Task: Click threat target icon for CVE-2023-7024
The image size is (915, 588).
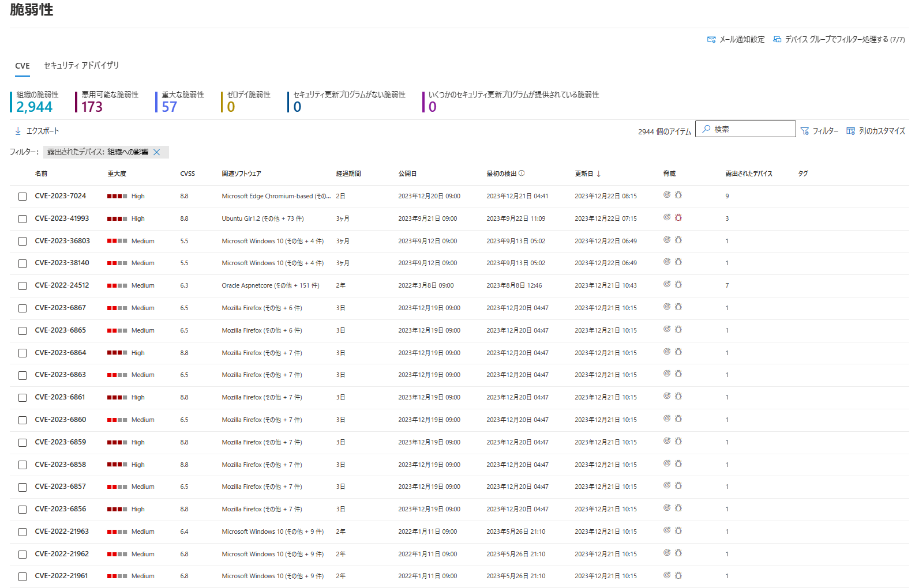Action: [x=667, y=195]
